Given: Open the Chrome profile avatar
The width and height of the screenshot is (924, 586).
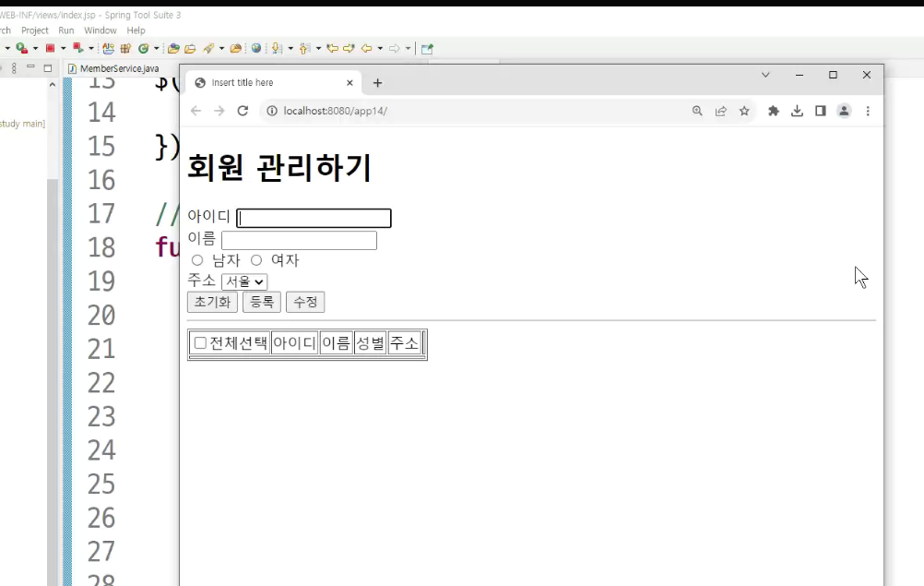Looking at the screenshot, I should [x=844, y=111].
